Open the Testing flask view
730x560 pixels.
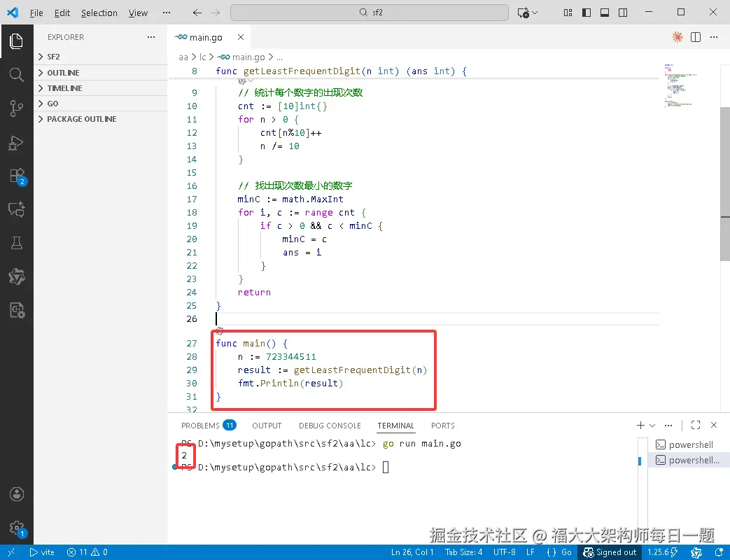tap(16, 243)
